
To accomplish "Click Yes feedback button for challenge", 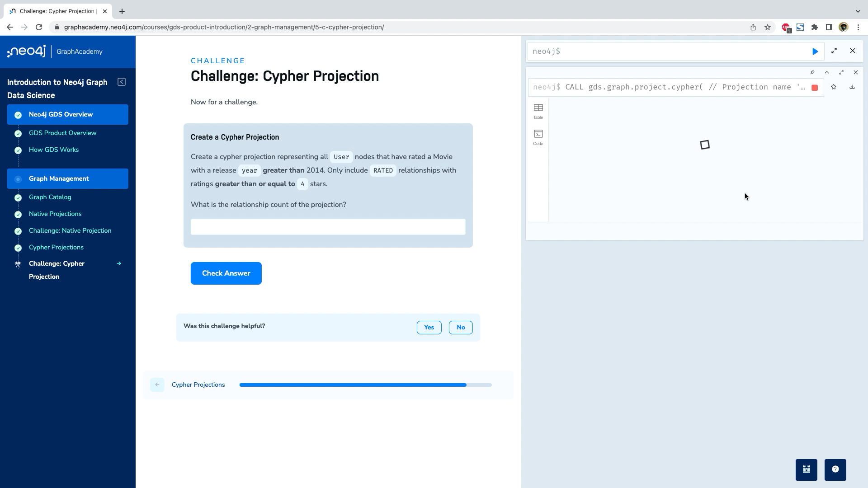I will (x=429, y=327).
